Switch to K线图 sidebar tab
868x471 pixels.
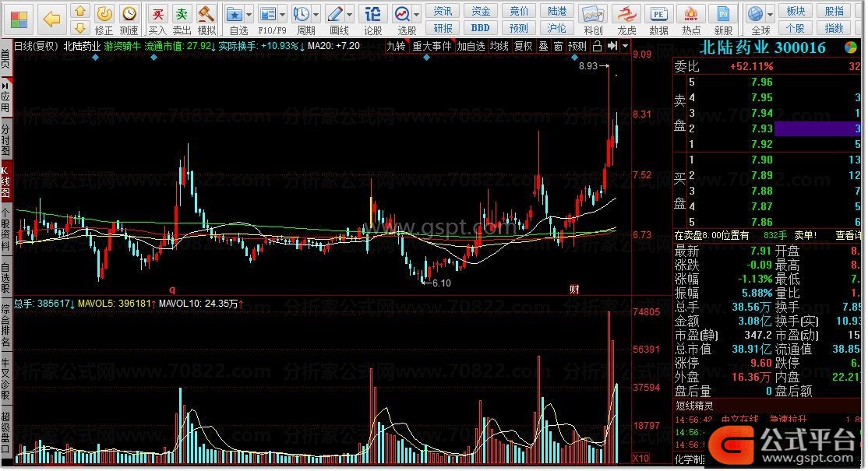pos(5,182)
